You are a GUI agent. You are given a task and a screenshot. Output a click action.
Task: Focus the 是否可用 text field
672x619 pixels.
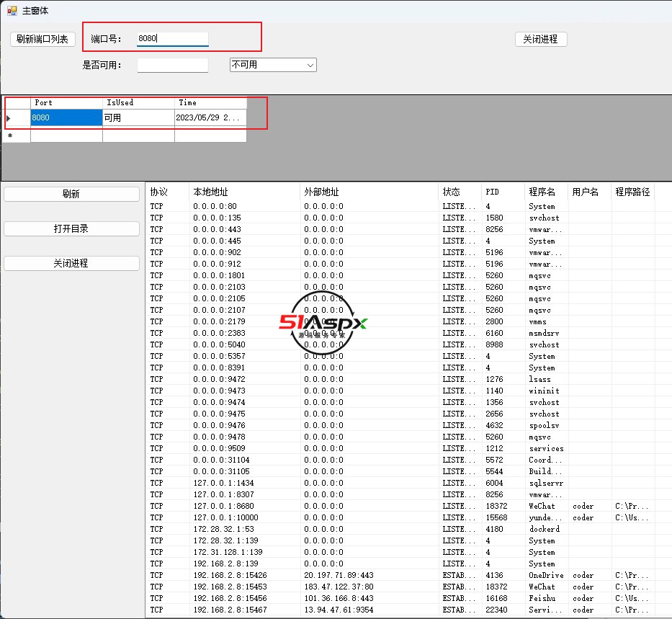pyautogui.click(x=173, y=65)
